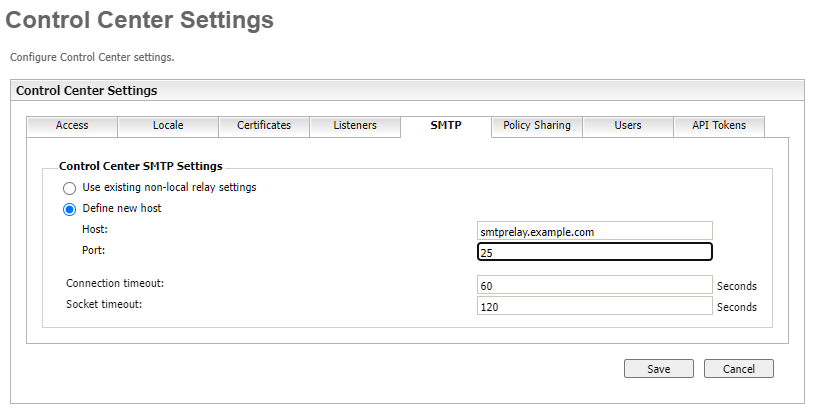819x414 pixels.
Task: Click the 'Socket timeout:' label text
Action: [104, 304]
